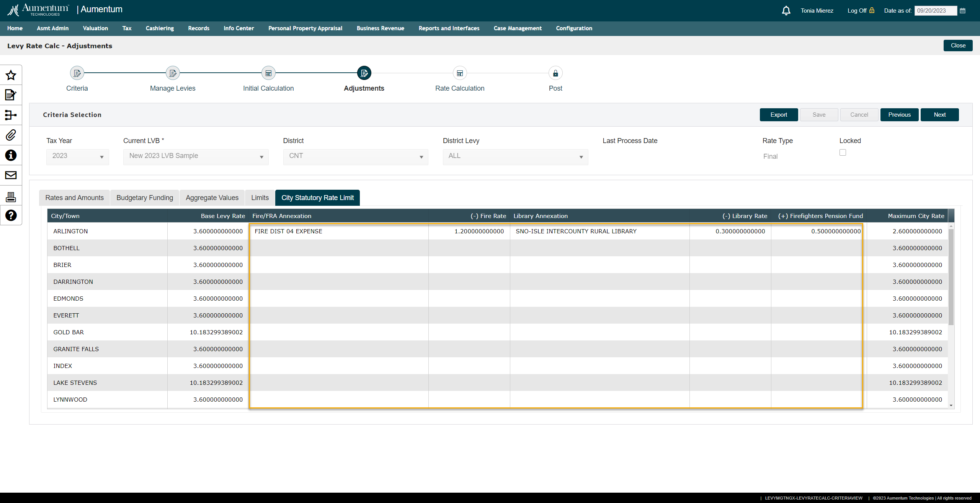
Task: Click the Aumentum Technologies logo
Action: (x=38, y=10)
